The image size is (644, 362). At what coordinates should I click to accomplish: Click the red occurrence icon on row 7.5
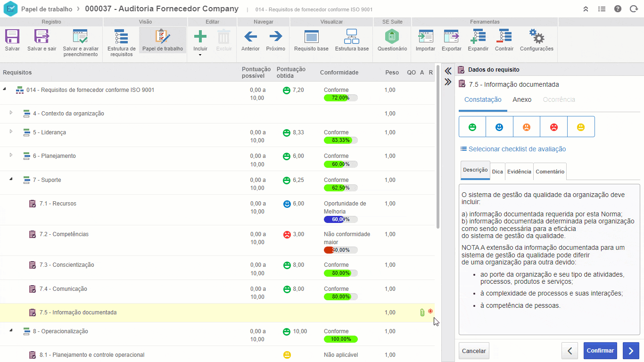coord(430,311)
